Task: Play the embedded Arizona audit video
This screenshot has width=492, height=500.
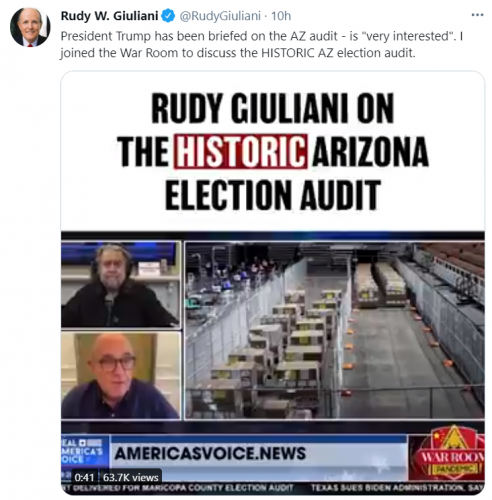Action: tap(273, 283)
